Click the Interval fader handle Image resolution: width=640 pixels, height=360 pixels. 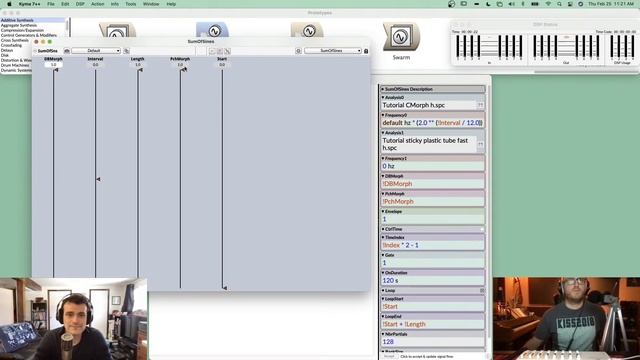98,179
